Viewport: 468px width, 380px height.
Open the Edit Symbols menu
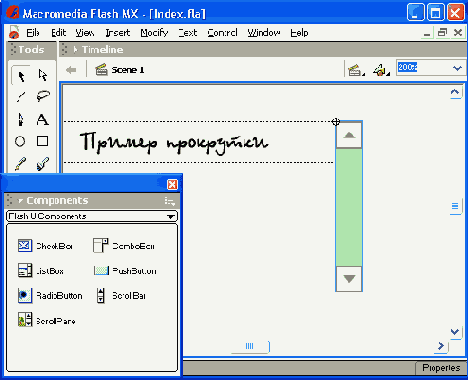pos(381,70)
